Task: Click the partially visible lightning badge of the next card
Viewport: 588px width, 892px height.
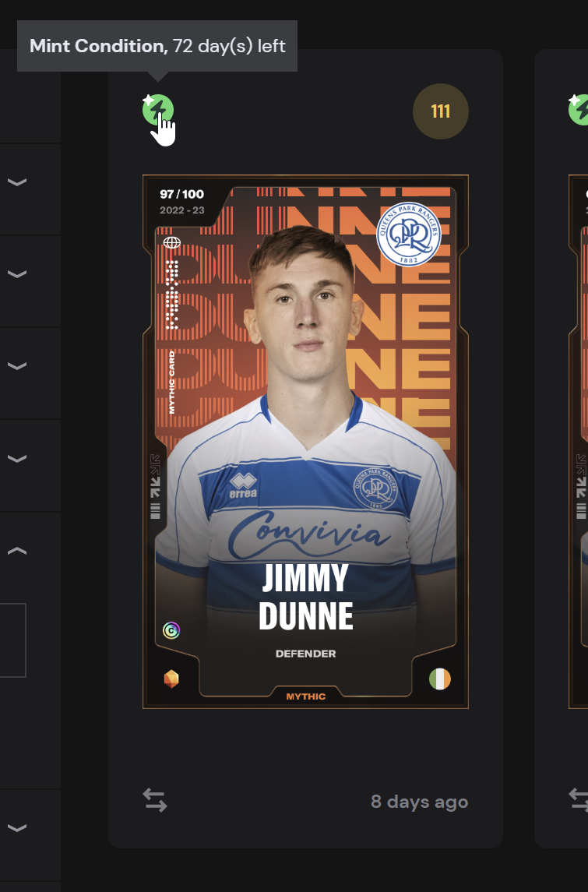Action: [x=579, y=110]
